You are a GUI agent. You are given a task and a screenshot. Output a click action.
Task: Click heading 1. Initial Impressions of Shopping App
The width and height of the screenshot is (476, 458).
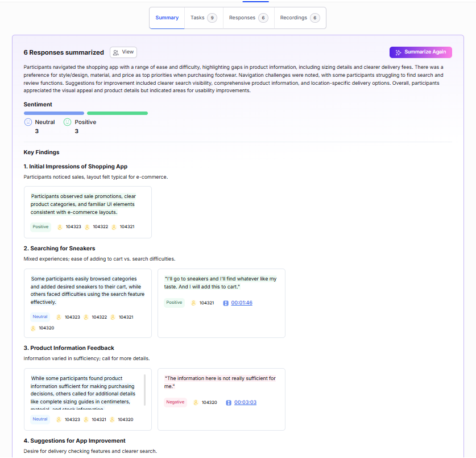tap(76, 167)
